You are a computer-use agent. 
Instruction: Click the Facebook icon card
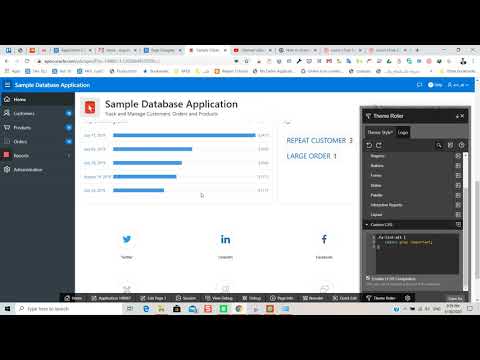coord(324,239)
